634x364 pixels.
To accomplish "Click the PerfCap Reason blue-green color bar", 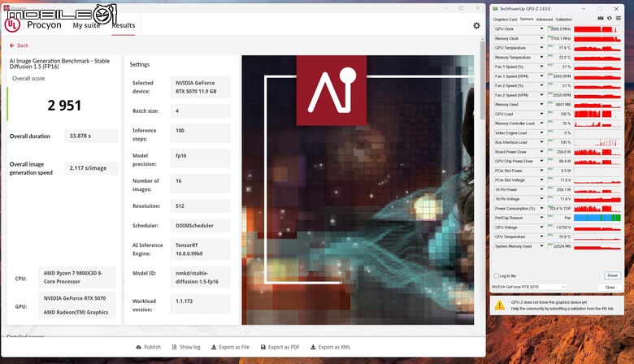I will [x=597, y=218].
